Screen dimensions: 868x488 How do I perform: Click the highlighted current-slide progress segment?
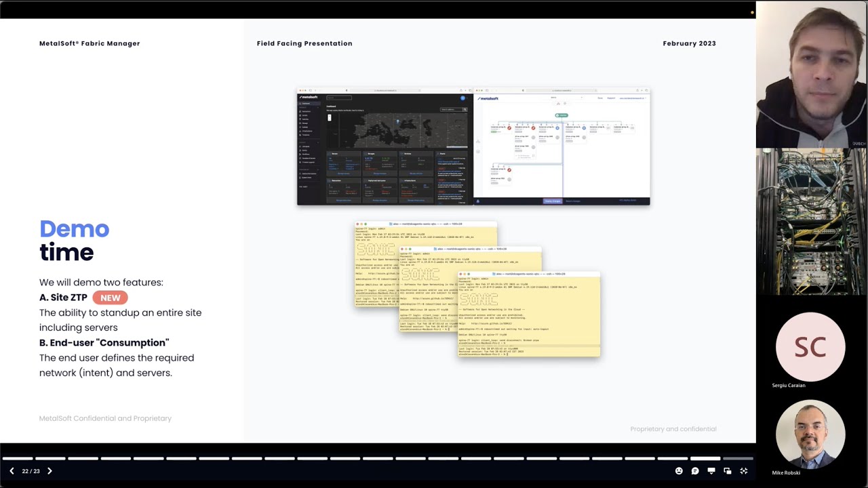[x=705, y=459]
